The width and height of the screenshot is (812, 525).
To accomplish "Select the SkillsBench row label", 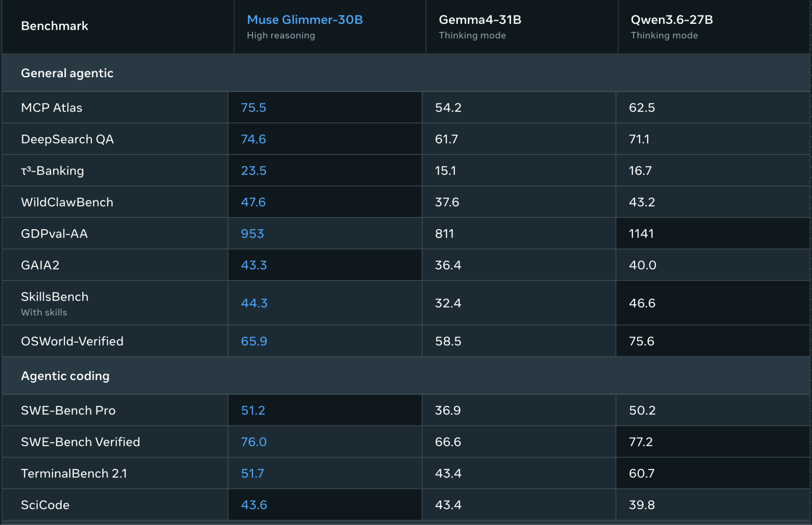I will tap(55, 296).
